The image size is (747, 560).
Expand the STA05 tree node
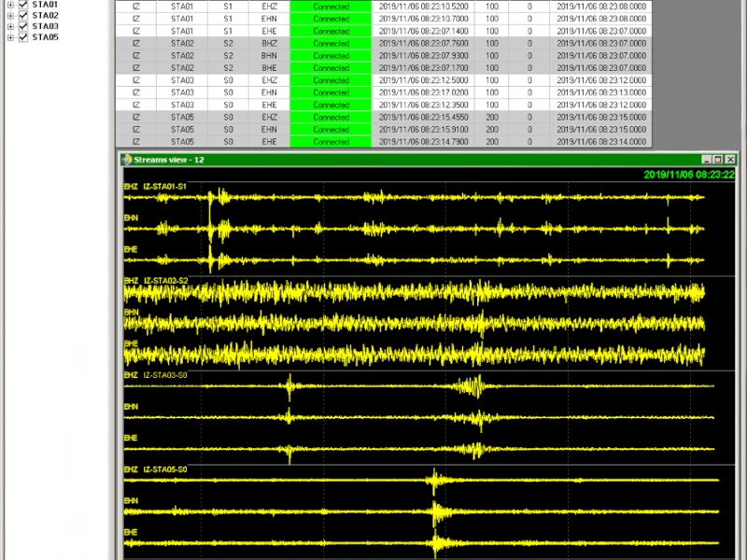click(x=8, y=37)
